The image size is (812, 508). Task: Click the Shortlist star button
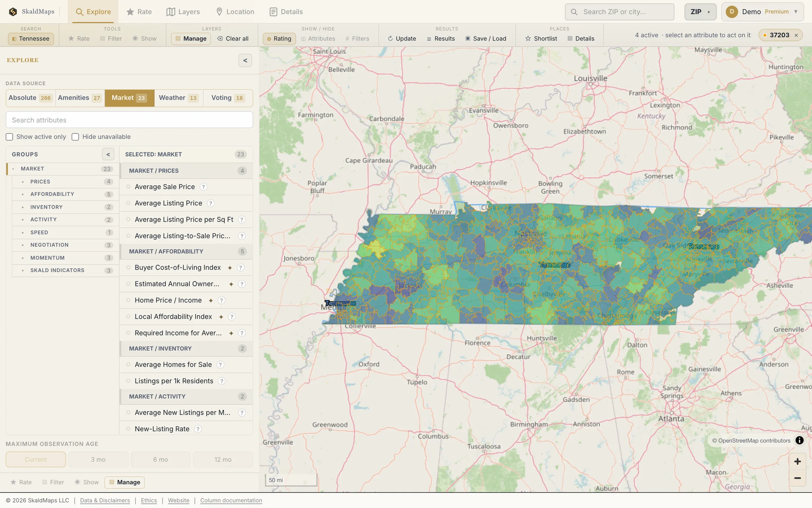(541, 38)
